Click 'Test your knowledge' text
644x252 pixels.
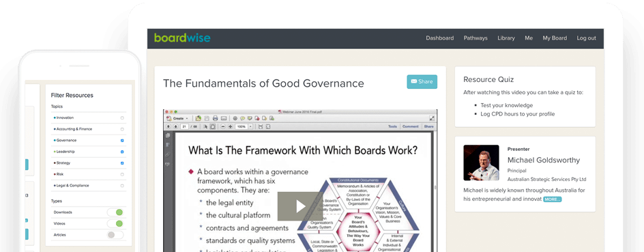(506, 105)
